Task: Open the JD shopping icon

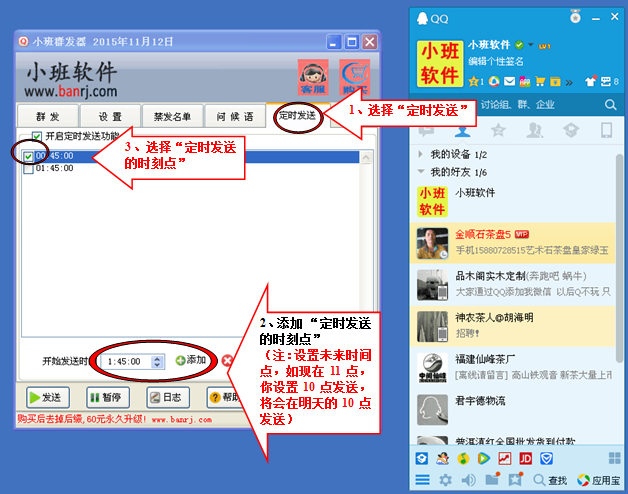Action: tap(525, 458)
